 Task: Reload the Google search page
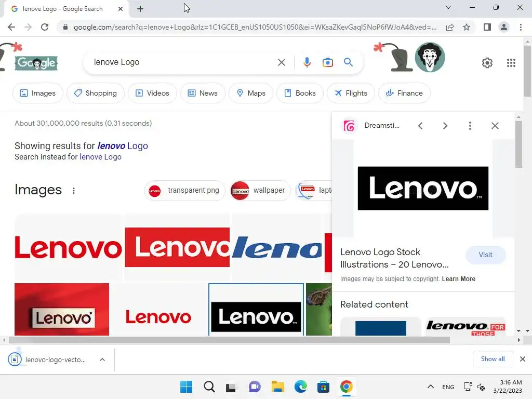tap(45, 27)
